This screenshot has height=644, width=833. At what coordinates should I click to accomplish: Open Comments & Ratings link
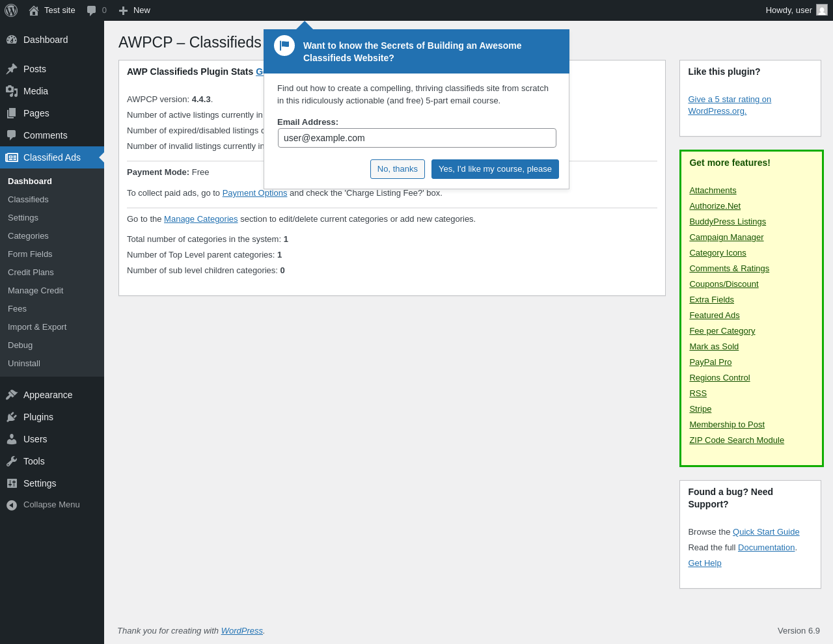(x=729, y=269)
